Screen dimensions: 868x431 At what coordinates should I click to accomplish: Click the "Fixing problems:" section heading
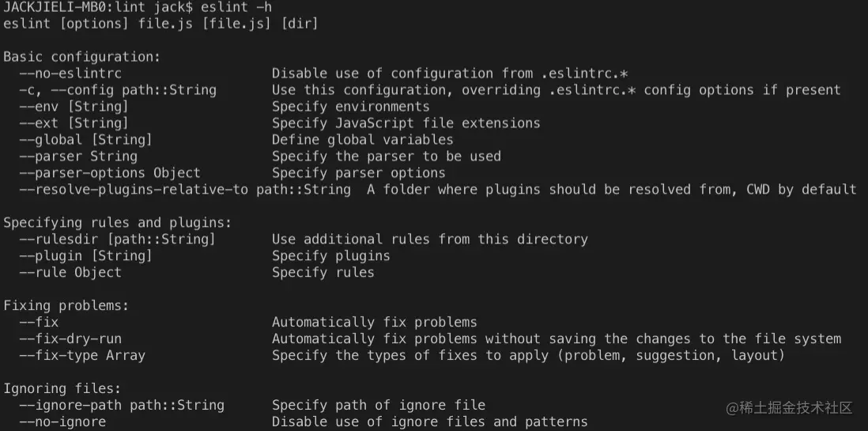pos(66,306)
